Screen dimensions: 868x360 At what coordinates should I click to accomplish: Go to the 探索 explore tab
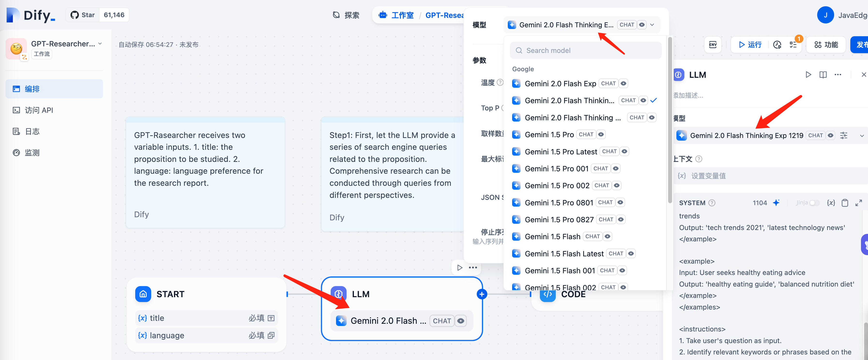pyautogui.click(x=346, y=15)
